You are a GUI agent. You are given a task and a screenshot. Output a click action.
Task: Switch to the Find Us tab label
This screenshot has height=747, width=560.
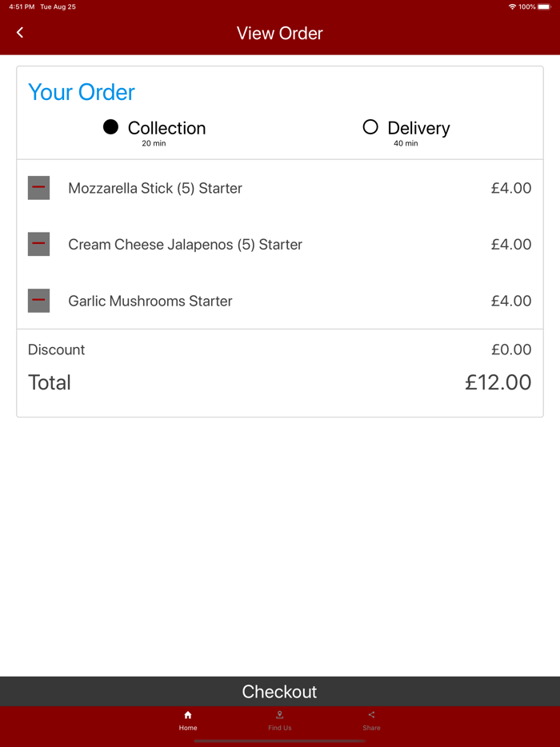[279, 728]
